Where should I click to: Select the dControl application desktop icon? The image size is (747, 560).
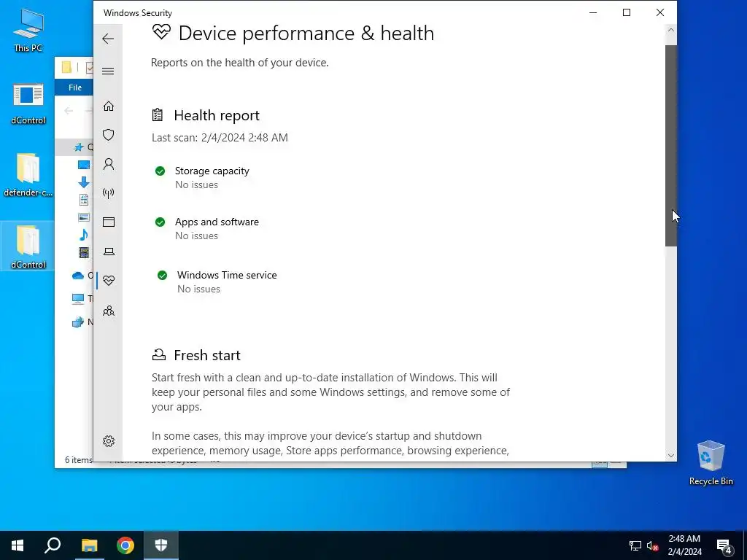click(28, 104)
